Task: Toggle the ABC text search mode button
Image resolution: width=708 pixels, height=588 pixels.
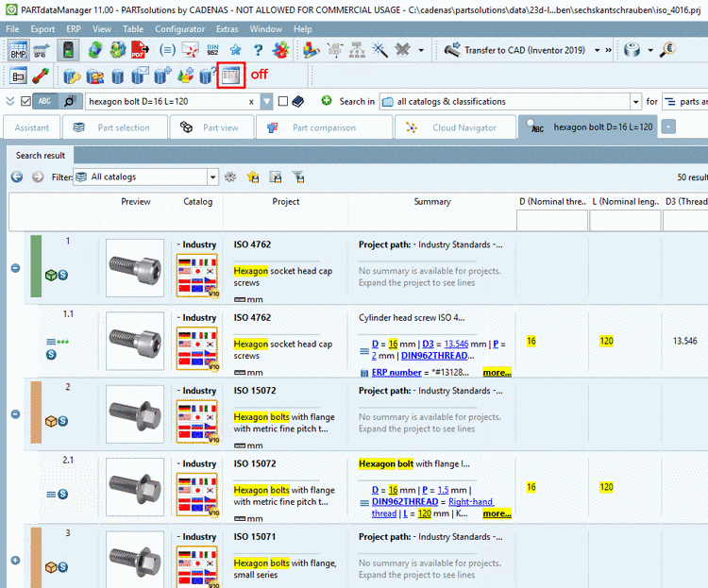Action: tap(45, 102)
